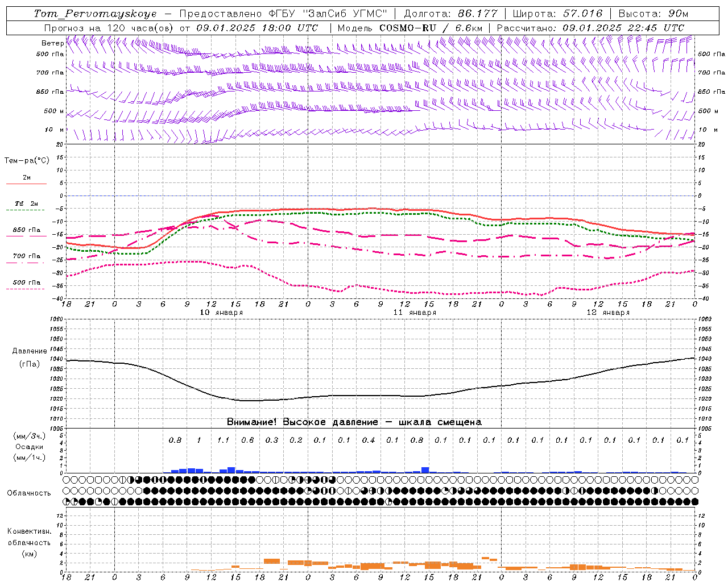Click the 700 гПа temperature legend entry
Screen dimensions: 728x582
tap(27, 256)
